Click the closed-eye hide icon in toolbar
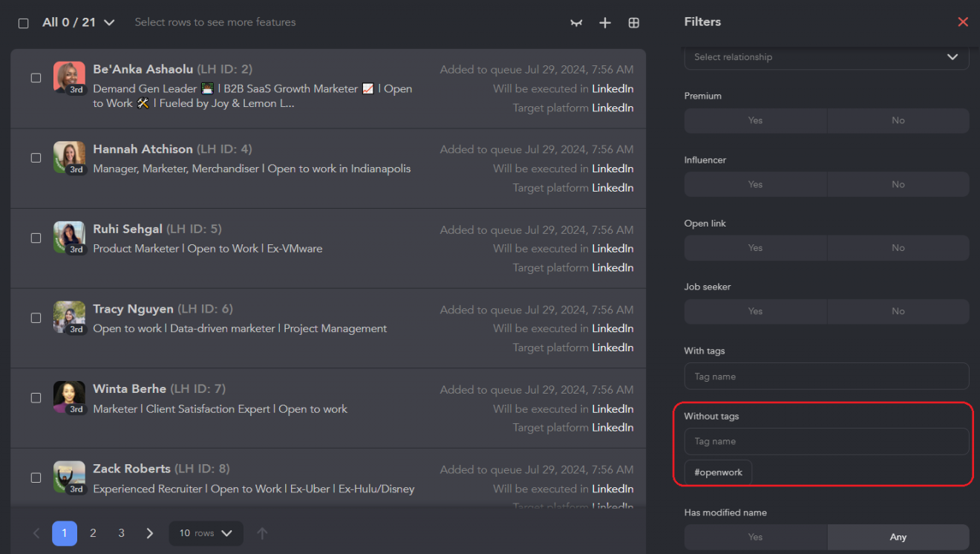 point(576,23)
